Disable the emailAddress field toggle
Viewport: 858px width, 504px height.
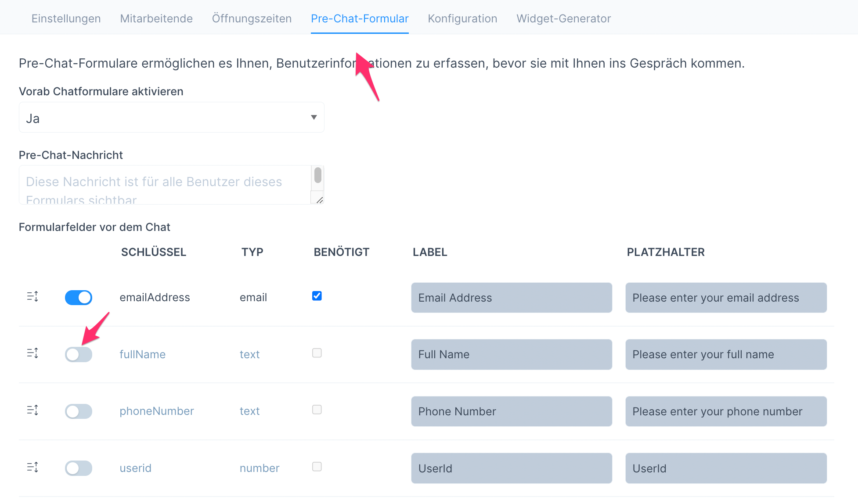coord(79,297)
